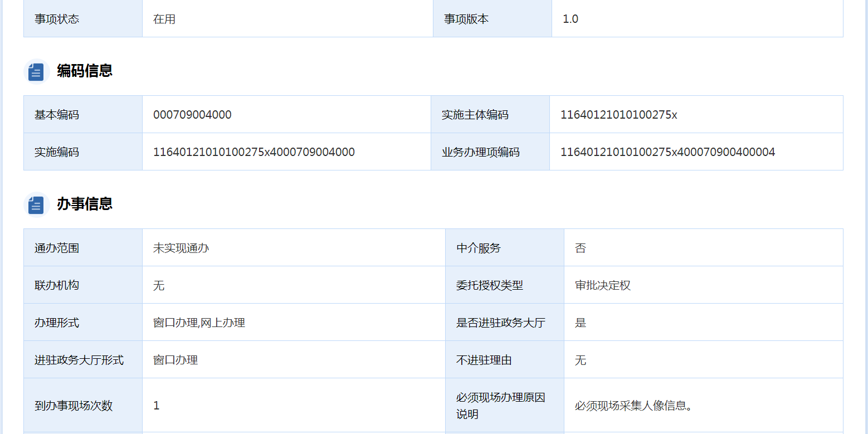Click the 是 value for 是否进驻政务大厅

(581, 323)
